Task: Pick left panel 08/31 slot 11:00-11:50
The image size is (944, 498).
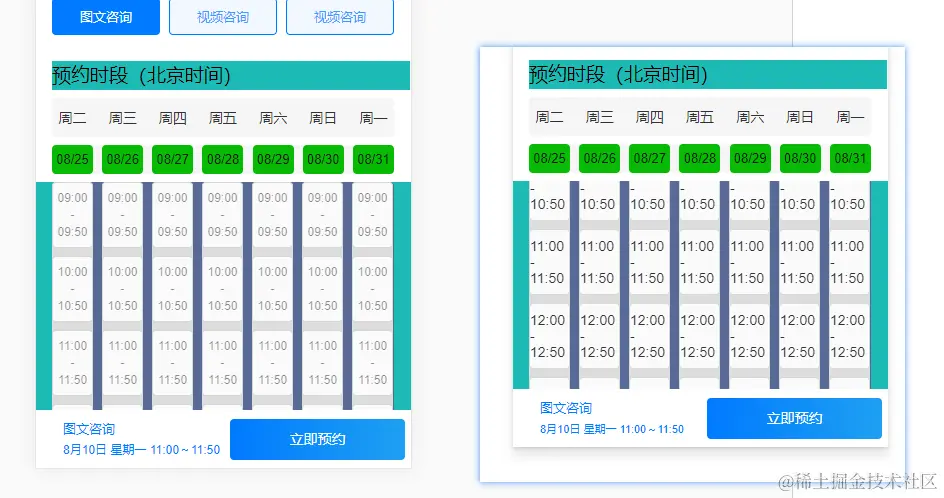Action: coord(373,363)
